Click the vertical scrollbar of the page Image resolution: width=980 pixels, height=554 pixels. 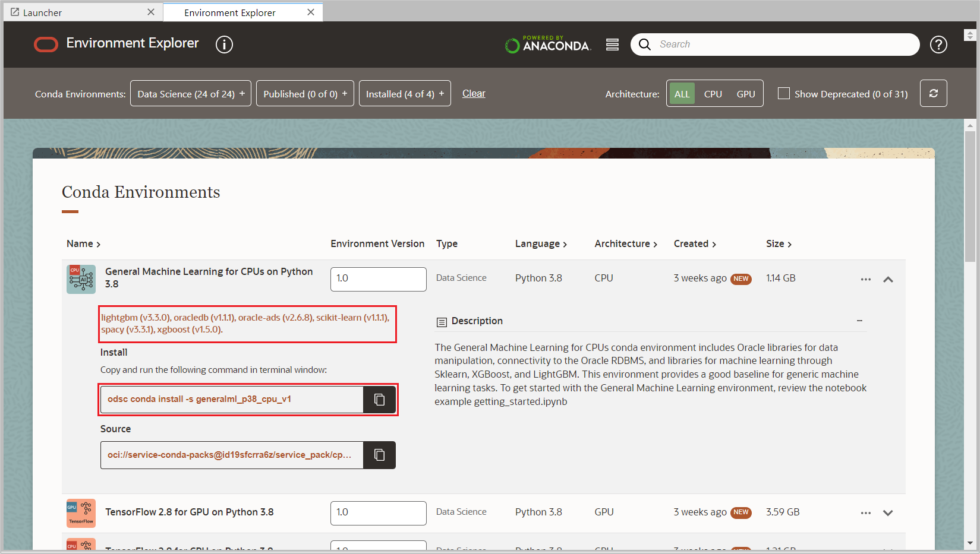[x=970, y=196]
